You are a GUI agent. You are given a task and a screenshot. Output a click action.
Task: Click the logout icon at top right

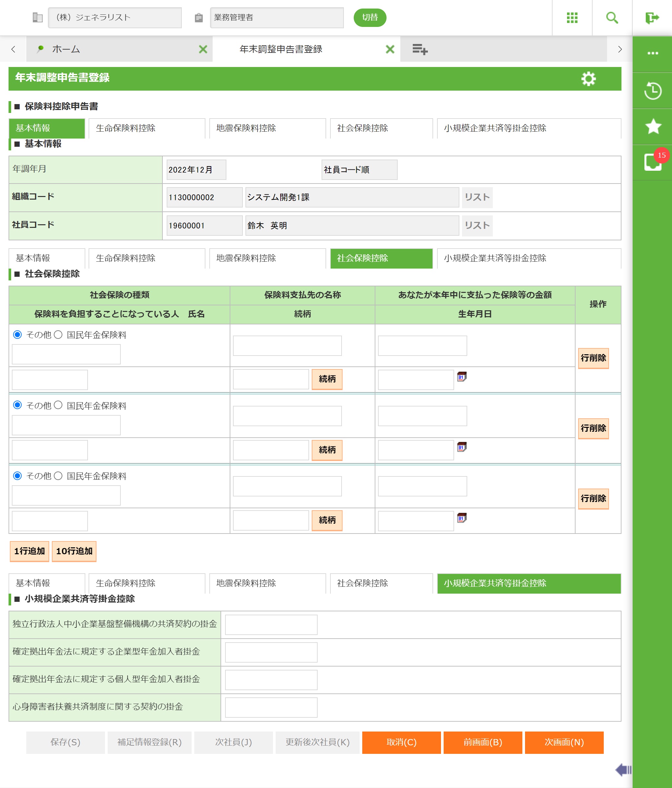tap(652, 17)
